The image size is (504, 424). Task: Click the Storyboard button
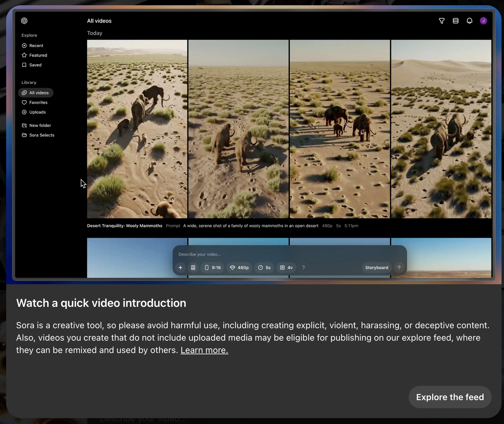point(376,267)
